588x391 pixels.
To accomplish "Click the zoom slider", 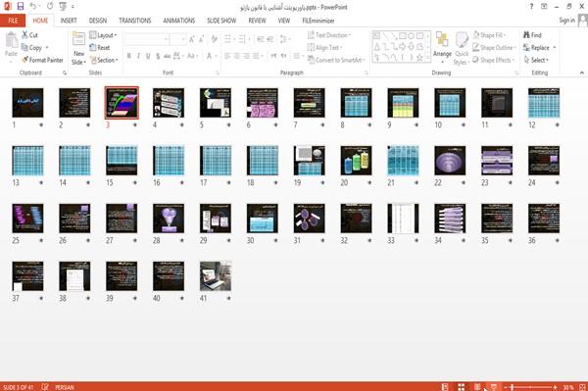I will pos(530,387).
